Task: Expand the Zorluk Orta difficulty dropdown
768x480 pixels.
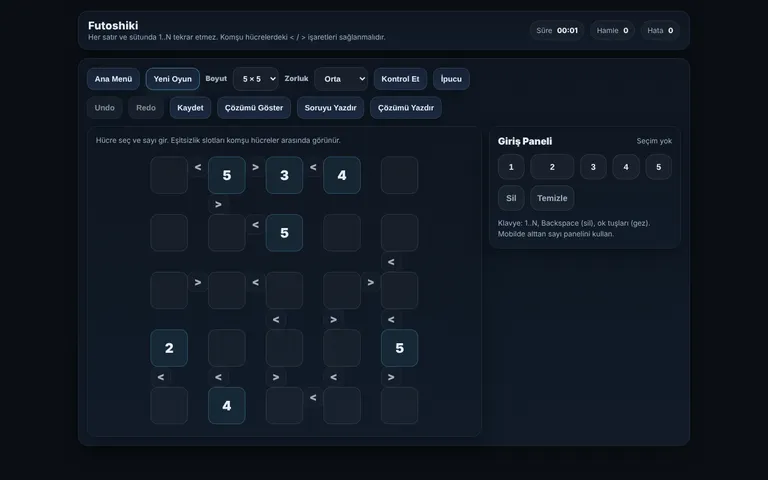Action: (x=341, y=79)
